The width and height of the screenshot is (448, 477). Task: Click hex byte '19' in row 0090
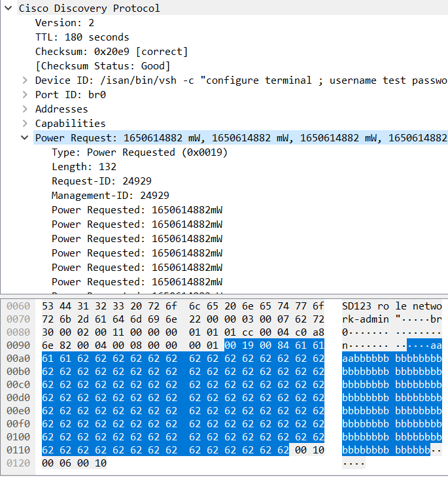click(x=248, y=345)
